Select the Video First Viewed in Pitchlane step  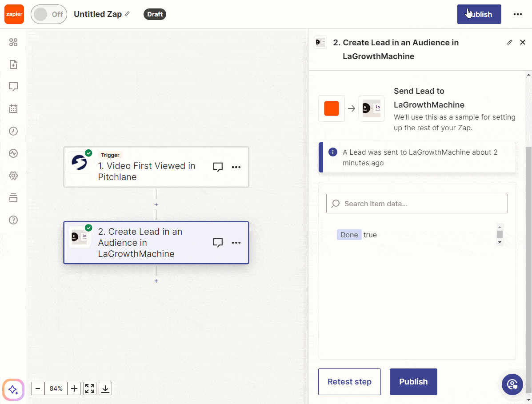tap(156, 167)
